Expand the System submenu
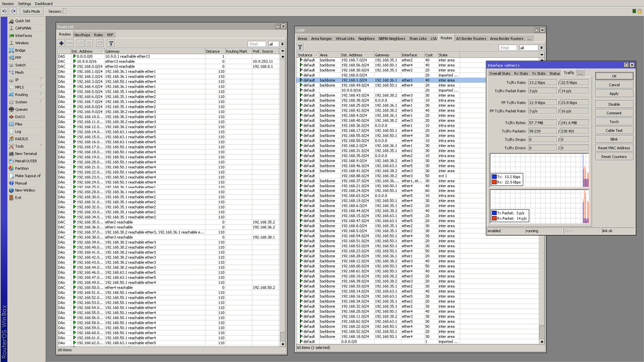 [x=41, y=102]
